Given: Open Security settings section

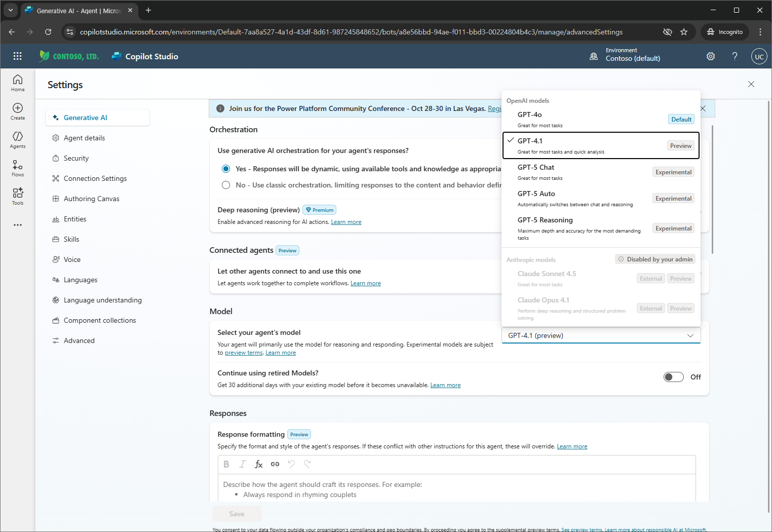Looking at the screenshot, I should (x=97, y=158).
